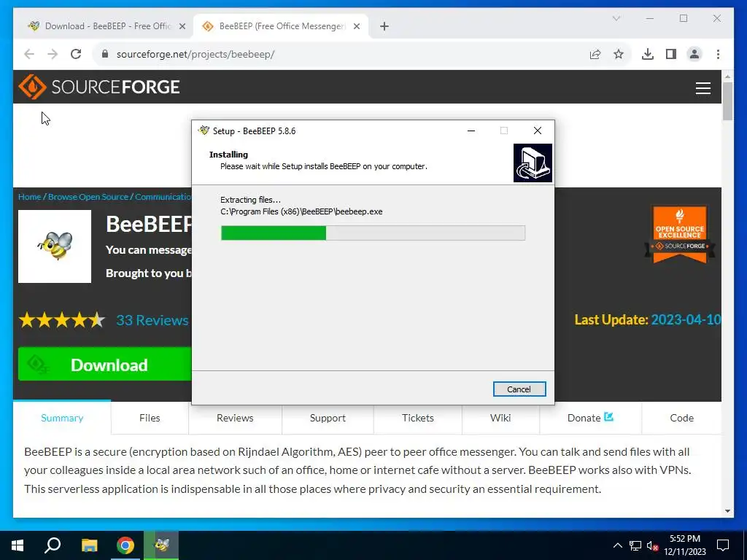Open File Explorer from taskbar
Image resolution: width=747 pixels, height=560 pixels.
(x=89, y=545)
